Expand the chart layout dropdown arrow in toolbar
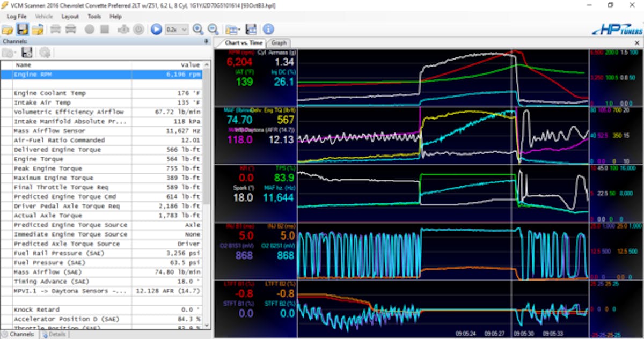The width and height of the screenshot is (644, 339). coord(239,30)
